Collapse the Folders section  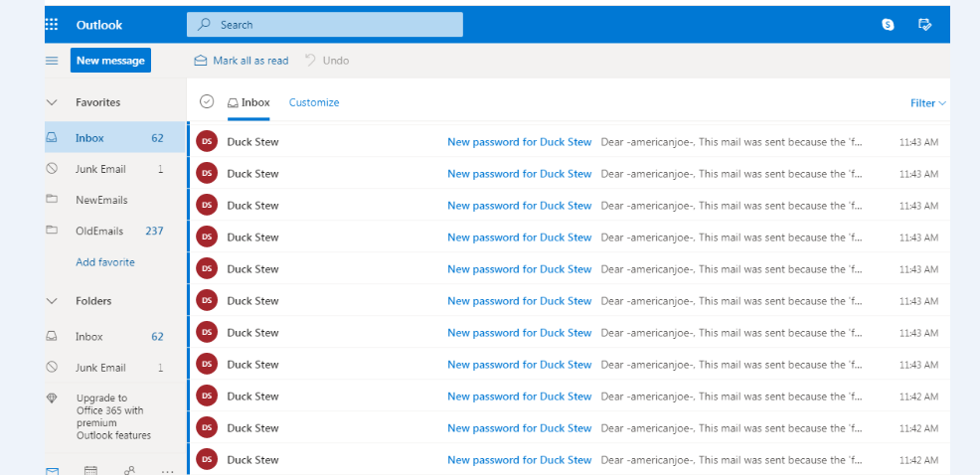[x=52, y=301]
